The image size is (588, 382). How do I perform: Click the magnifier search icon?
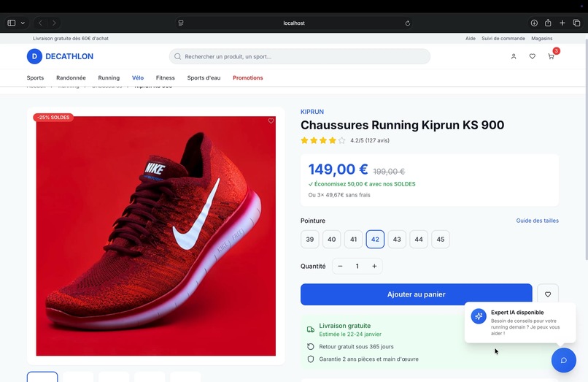click(x=177, y=56)
